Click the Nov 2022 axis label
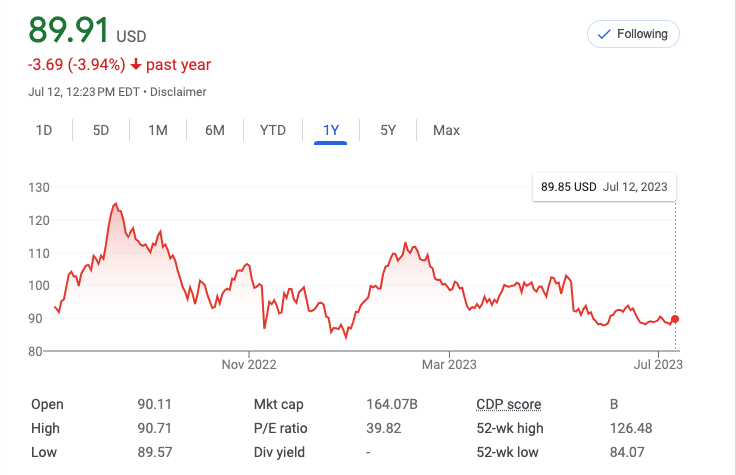Image resolution: width=736 pixels, height=475 pixels. click(x=248, y=363)
